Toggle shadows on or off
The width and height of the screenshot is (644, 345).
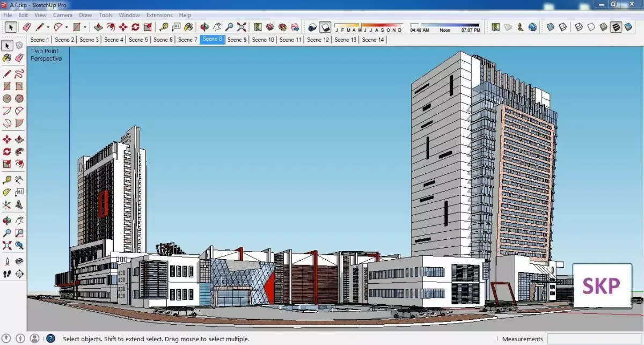pyautogui.click(x=325, y=27)
